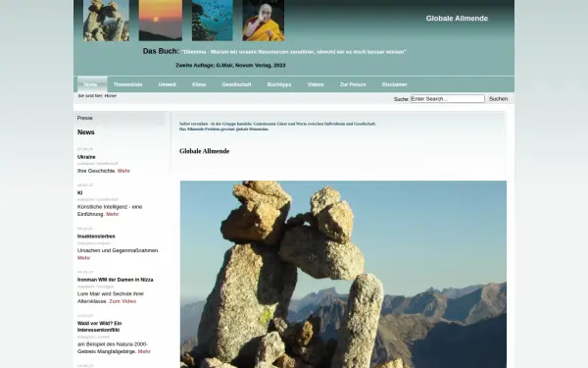The image size is (588, 368).
Task: Click the monk portrait header thumbnail
Action: (264, 21)
